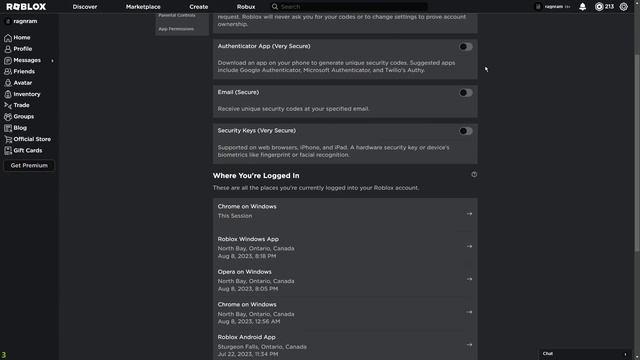
Task: Expand the Messages arrow in sidebar
Action: coord(52,61)
